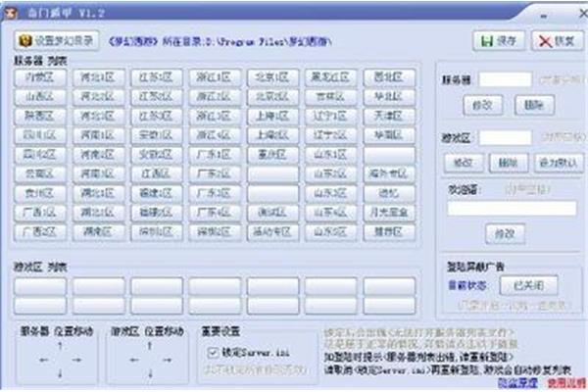
Task: Select the 湖北1区 server
Action: (x=98, y=193)
